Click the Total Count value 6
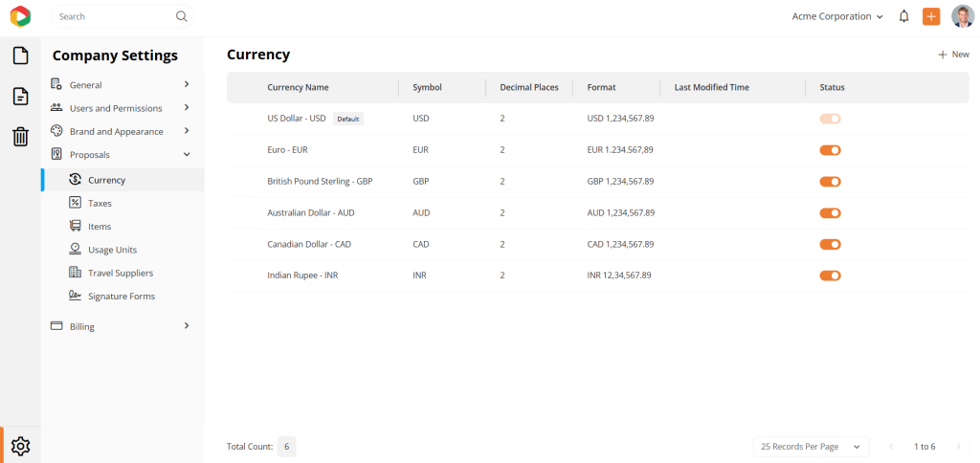This screenshot has height=463, width=980. tap(287, 447)
